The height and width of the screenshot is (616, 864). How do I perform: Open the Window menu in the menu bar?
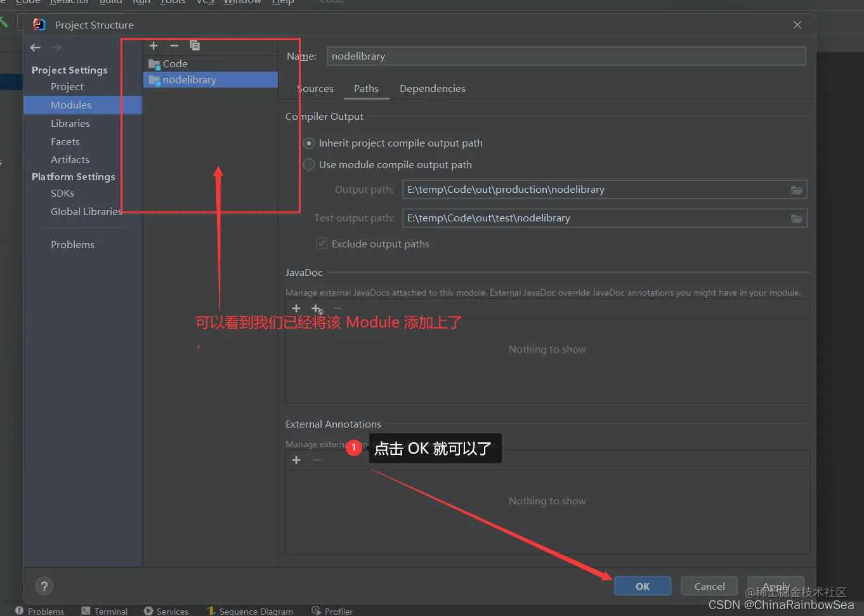[242, 2]
